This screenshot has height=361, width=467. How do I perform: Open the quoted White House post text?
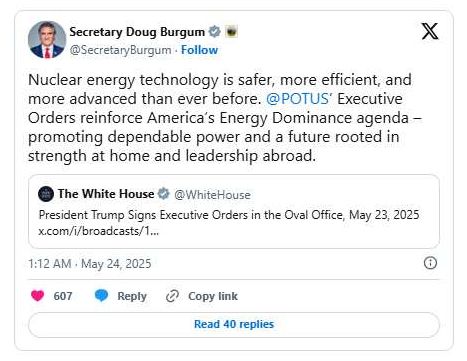click(229, 215)
